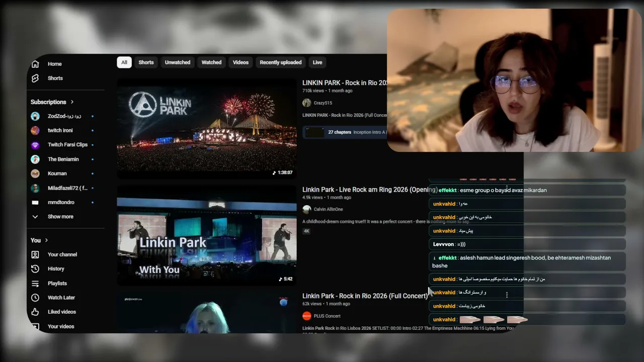Open Shorts label in the sidebar

(55, 78)
